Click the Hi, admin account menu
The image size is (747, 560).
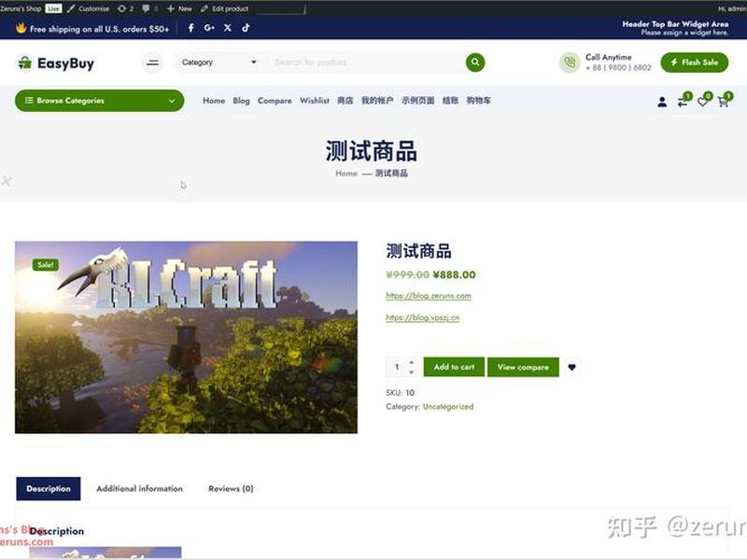click(732, 8)
